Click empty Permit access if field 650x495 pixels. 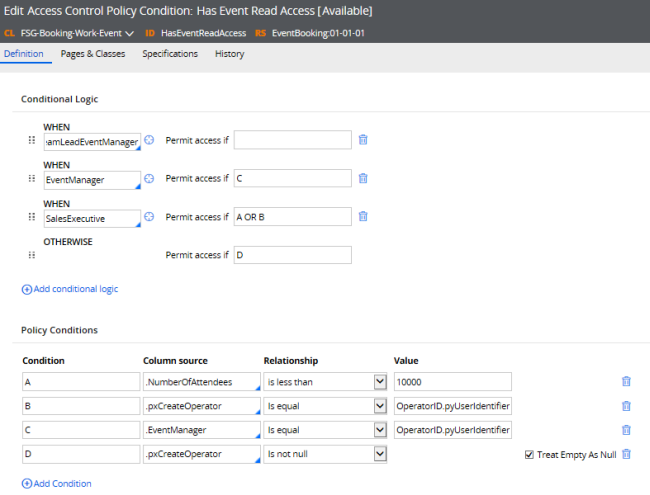tap(293, 140)
